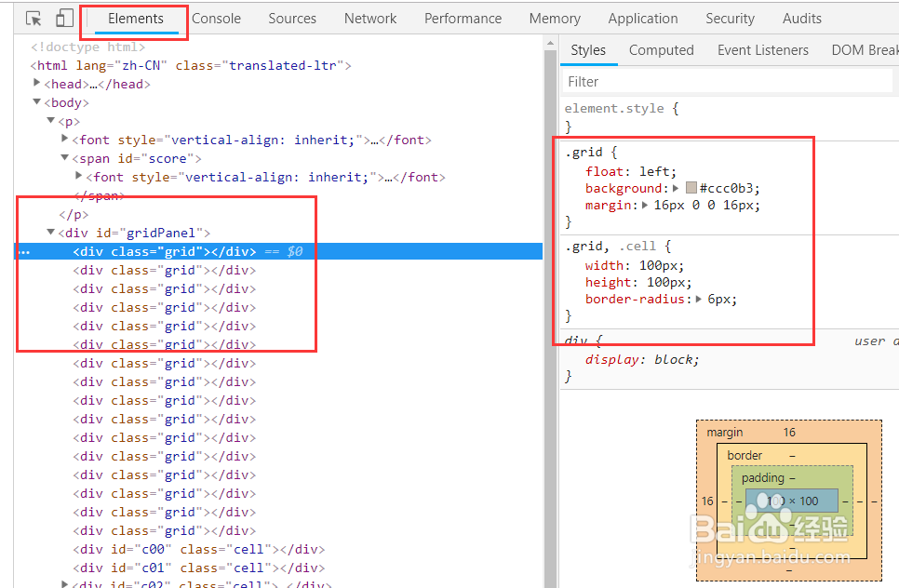Collapse the p element node
Viewport: 899px width, 588px height.
click(51, 120)
